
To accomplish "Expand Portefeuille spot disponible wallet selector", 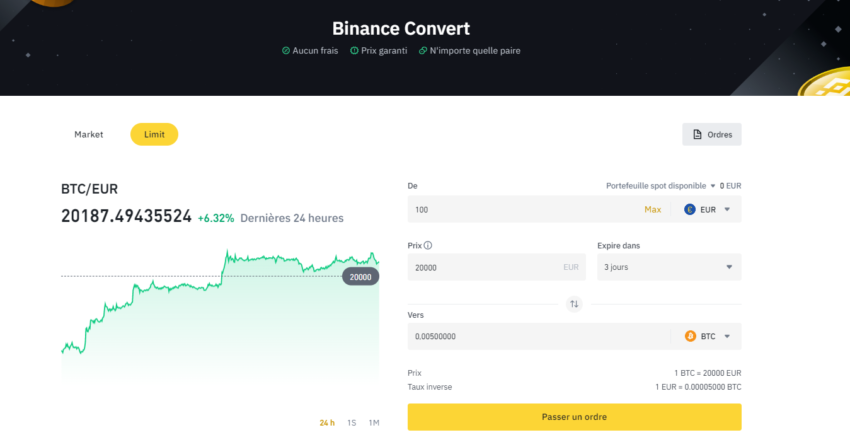I will point(712,186).
